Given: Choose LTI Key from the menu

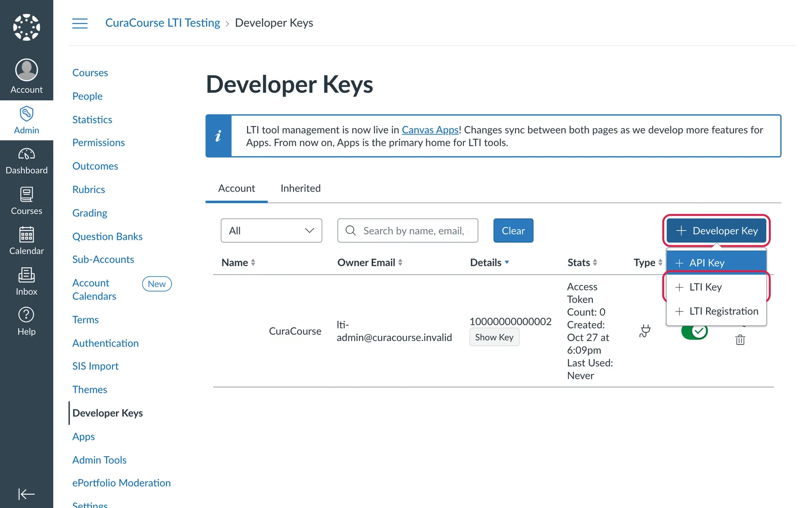Looking at the screenshot, I should pos(716,287).
